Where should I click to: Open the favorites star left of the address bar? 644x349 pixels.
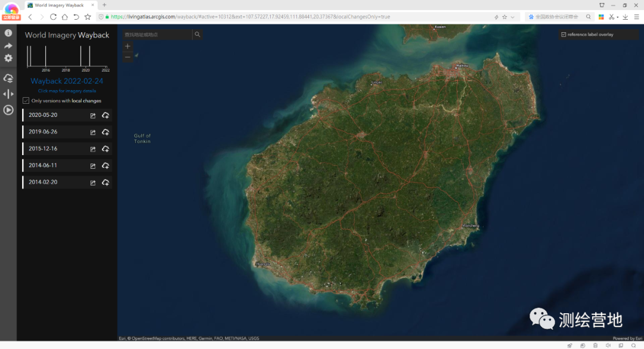pos(88,17)
